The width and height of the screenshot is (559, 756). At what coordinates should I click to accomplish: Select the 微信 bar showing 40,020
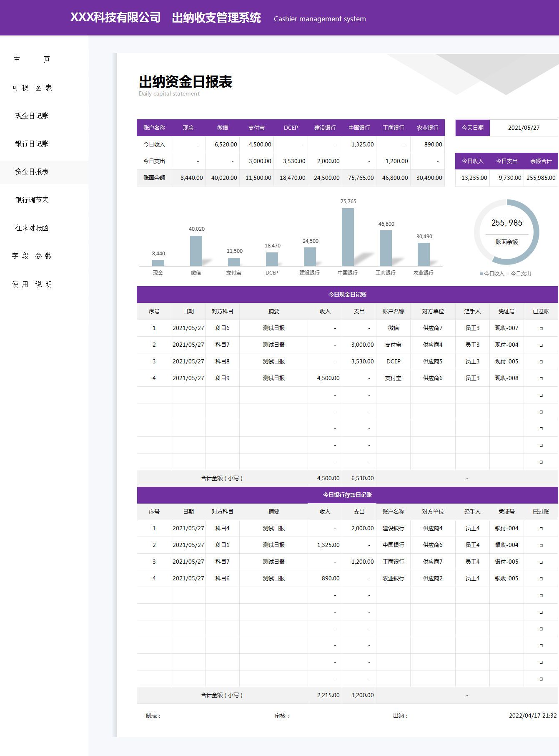(196, 251)
